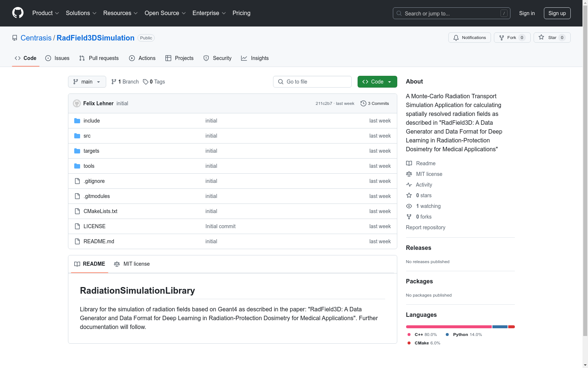Screen dimensions: 588x368
Task: Switch to the Issues tab
Action: tap(57, 58)
